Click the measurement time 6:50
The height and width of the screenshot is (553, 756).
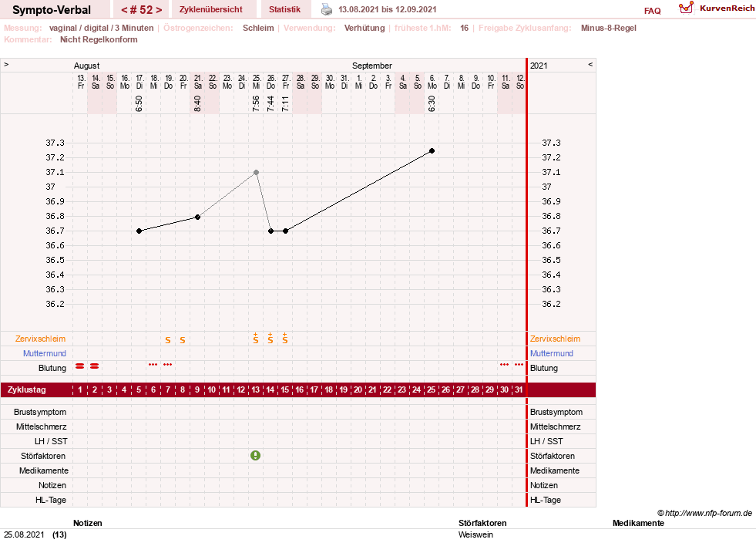[139, 103]
